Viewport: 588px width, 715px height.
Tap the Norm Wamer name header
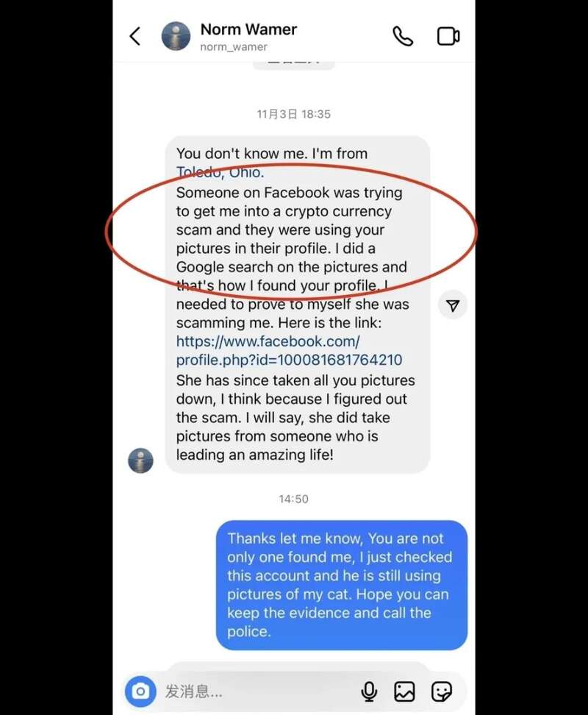(x=248, y=29)
